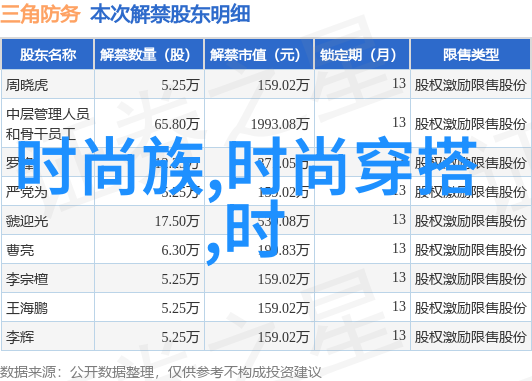This screenshot has height=381, width=532.
Task: Click lock period 13 in 李宗檀 row
Action: (x=399, y=278)
